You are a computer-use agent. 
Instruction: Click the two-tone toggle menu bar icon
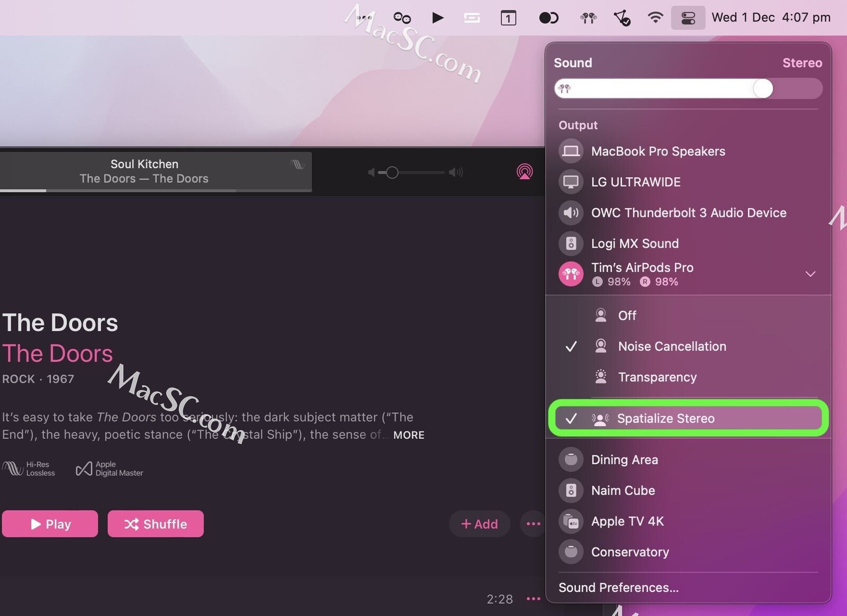[x=548, y=18]
